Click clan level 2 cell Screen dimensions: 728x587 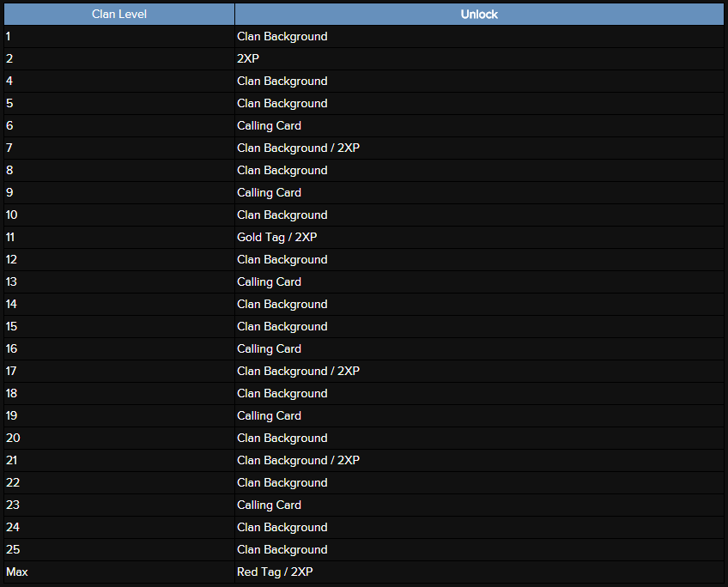pyautogui.click(x=119, y=58)
